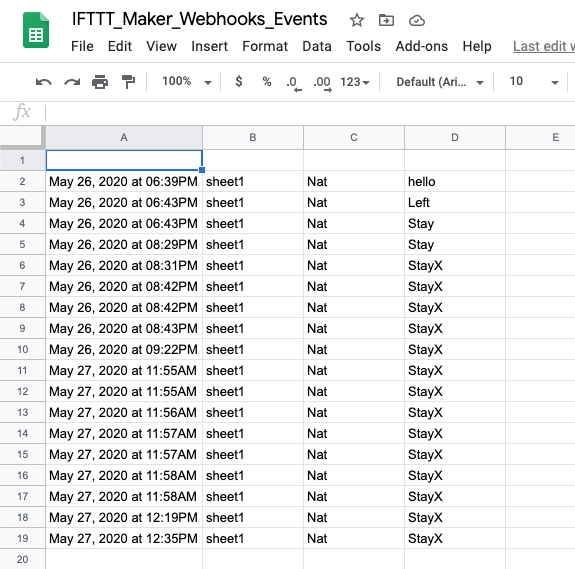
Task: Print the spreadsheet with printer icon
Action: pyautogui.click(x=100, y=82)
